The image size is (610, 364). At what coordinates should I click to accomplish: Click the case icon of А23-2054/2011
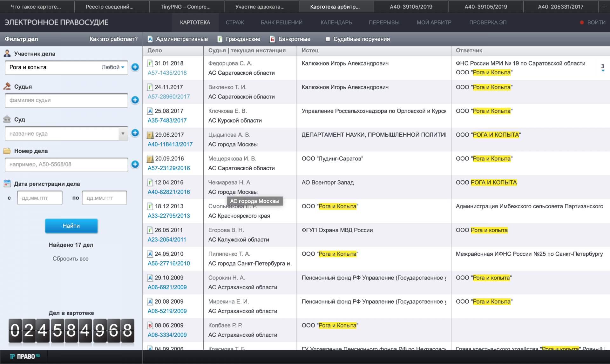(x=150, y=230)
